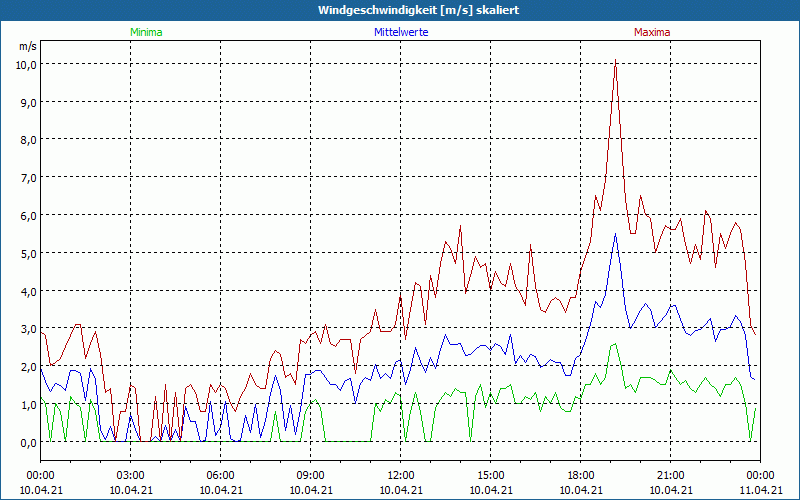The height and width of the screenshot is (500, 800).
Task: Click the '1,0' y-axis value
Action: (29, 405)
